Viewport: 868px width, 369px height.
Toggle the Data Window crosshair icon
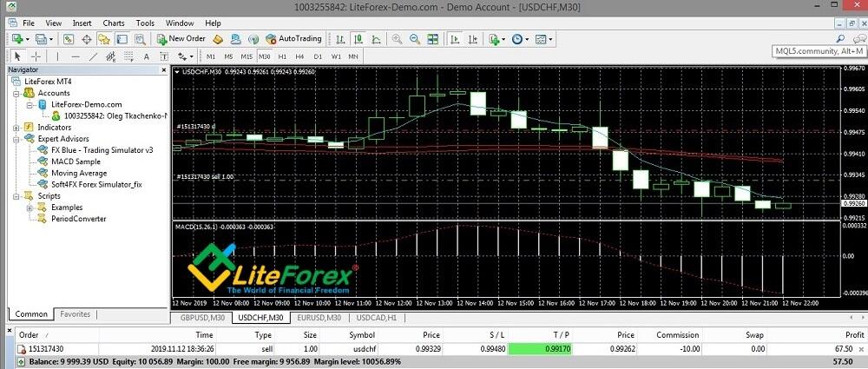(x=86, y=39)
